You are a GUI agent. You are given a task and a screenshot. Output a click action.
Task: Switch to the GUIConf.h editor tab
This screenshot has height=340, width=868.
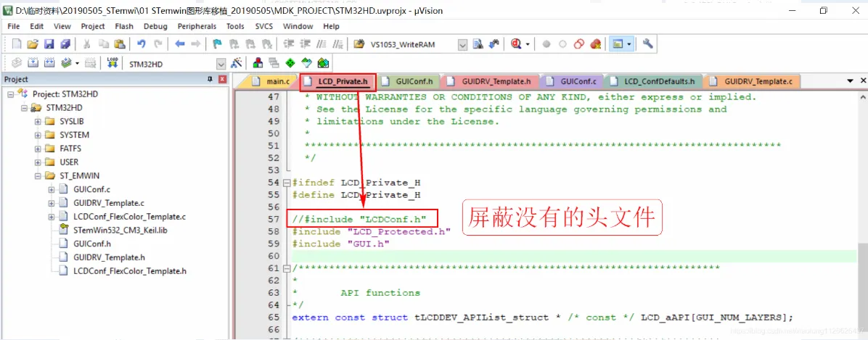click(409, 81)
